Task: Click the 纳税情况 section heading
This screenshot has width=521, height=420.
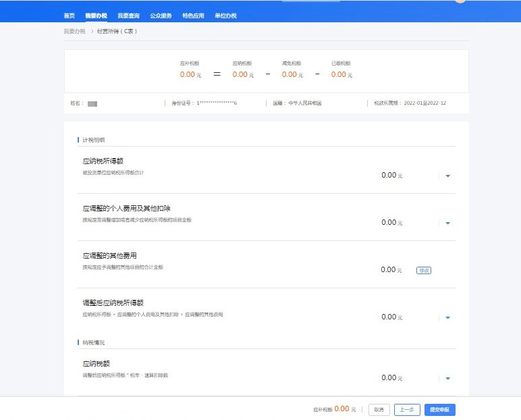Action: click(x=93, y=342)
